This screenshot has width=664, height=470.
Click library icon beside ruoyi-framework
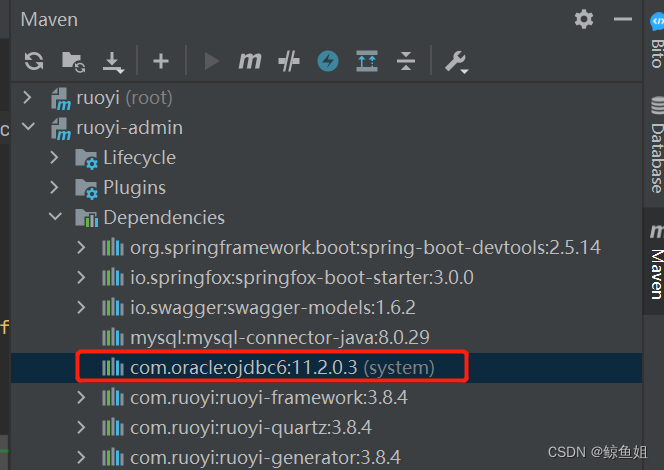[x=113, y=398]
